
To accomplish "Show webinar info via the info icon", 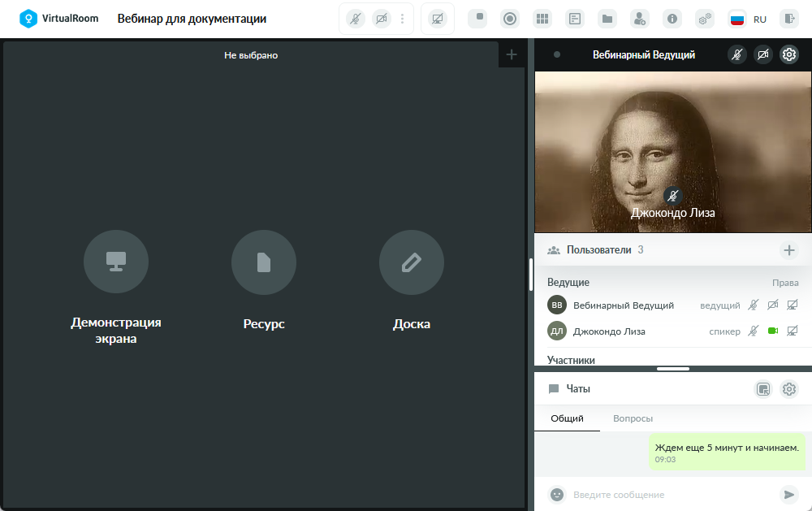I will click(672, 19).
